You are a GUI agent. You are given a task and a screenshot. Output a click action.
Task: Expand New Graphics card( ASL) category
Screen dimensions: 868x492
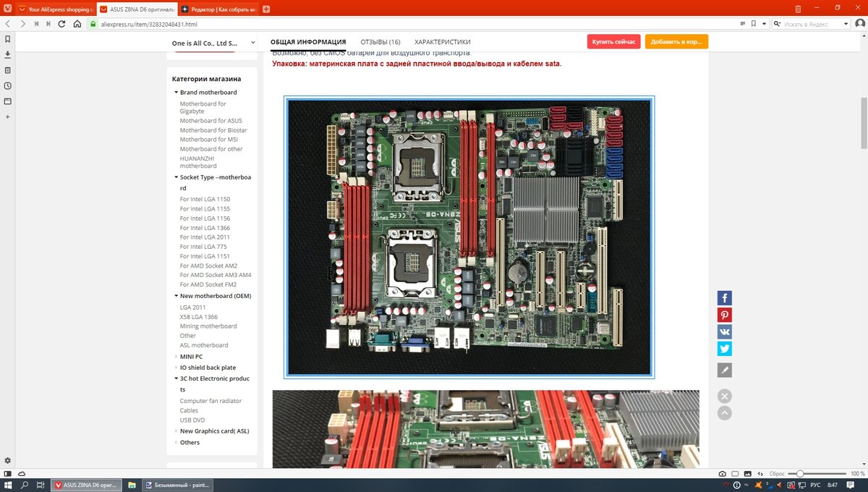pos(176,431)
